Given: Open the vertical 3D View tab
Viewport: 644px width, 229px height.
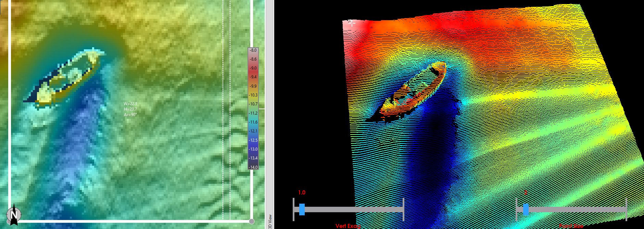Looking at the screenshot, I should [x=270, y=221].
